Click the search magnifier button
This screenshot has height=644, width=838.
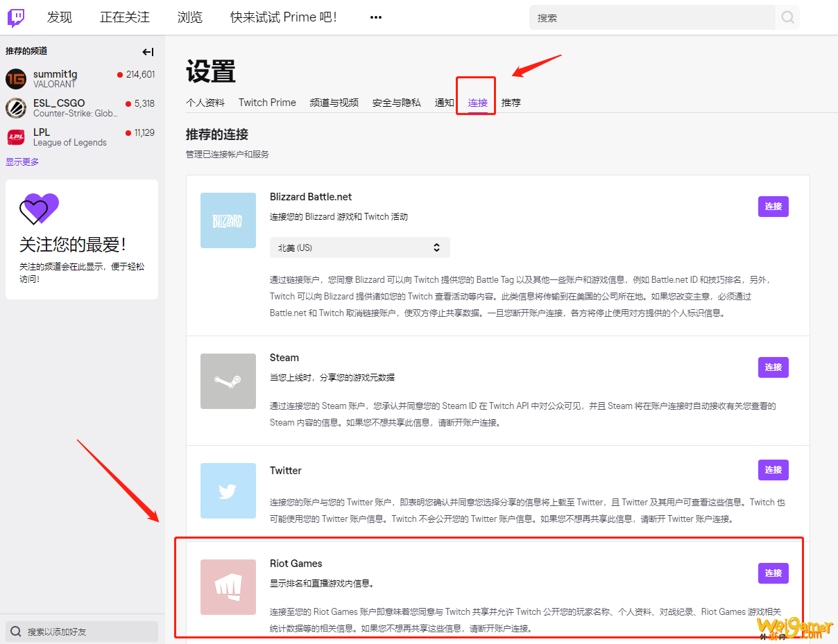point(787,17)
